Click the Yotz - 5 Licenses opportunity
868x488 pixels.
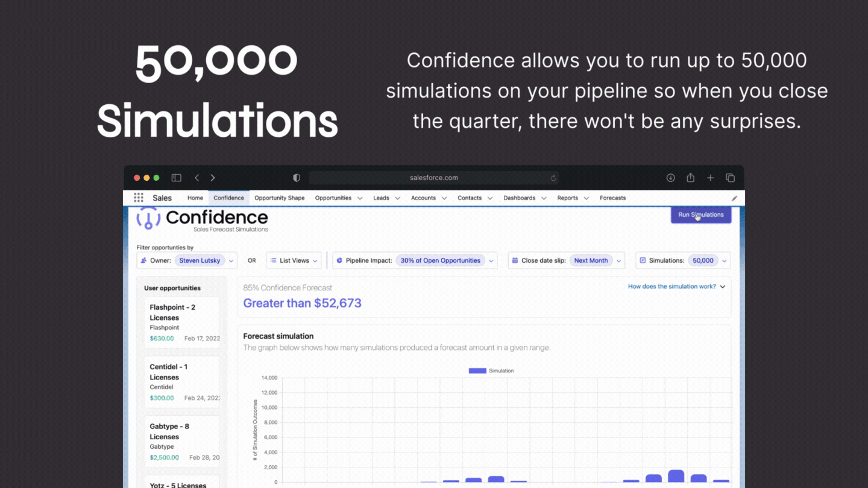183,482
